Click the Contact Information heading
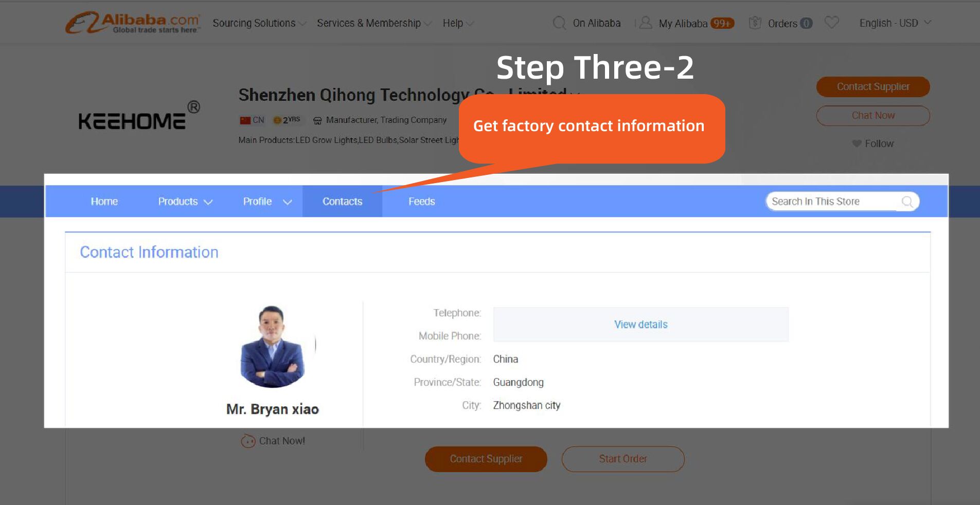980x505 pixels. coord(149,252)
